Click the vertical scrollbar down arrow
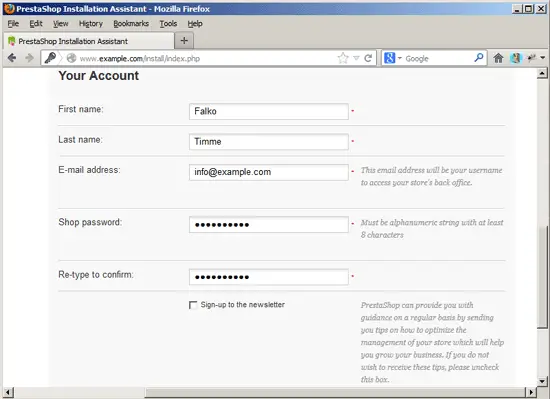Image resolution: width=550 pixels, height=399 pixels. tap(542, 381)
